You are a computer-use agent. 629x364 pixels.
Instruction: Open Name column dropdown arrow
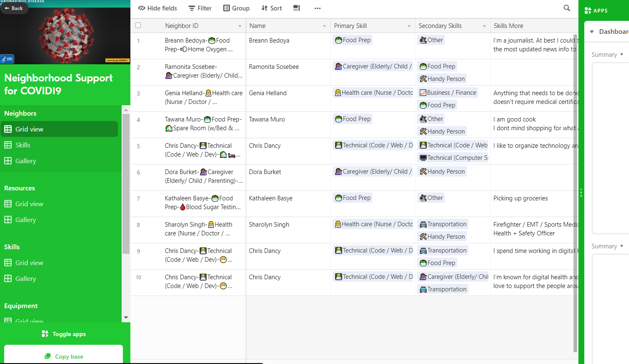(324, 26)
